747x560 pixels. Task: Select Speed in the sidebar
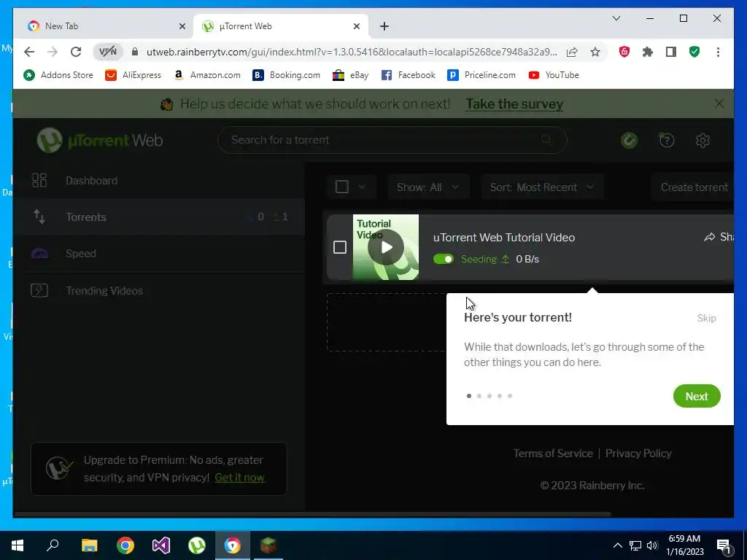tap(159, 253)
